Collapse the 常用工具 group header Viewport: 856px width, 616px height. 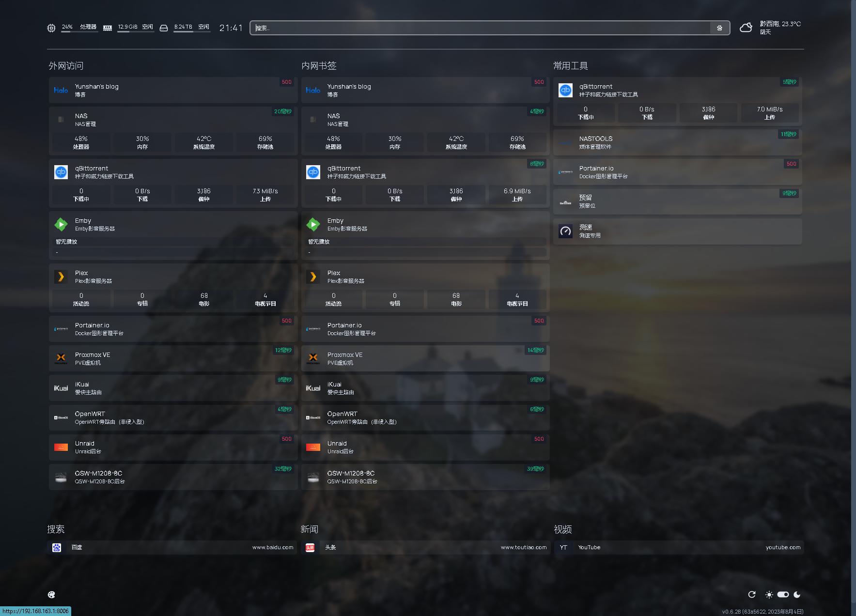[x=571, y=66]
